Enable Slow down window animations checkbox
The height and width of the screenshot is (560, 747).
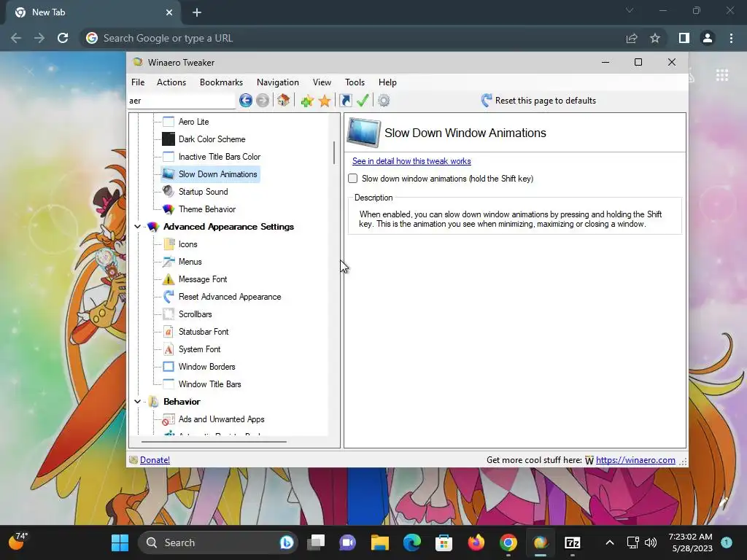353,179
